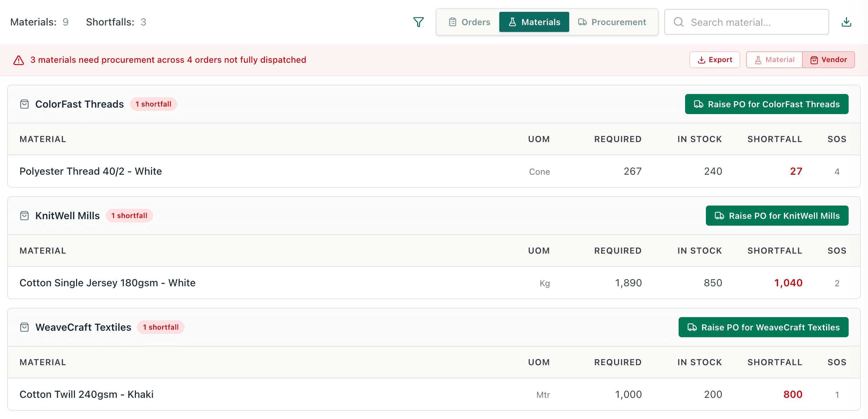Click SHORTFALL column header in ColorFast table
Screen dimensions: 868x419
775,140
